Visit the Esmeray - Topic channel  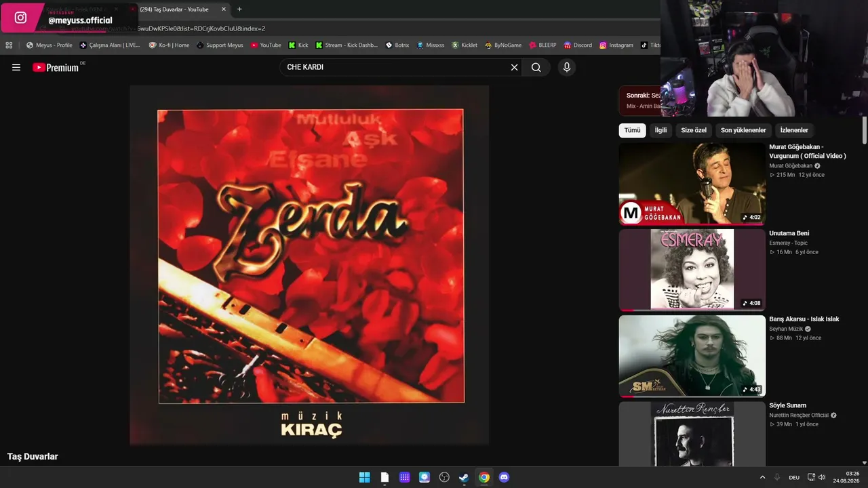tap(789, 243)
